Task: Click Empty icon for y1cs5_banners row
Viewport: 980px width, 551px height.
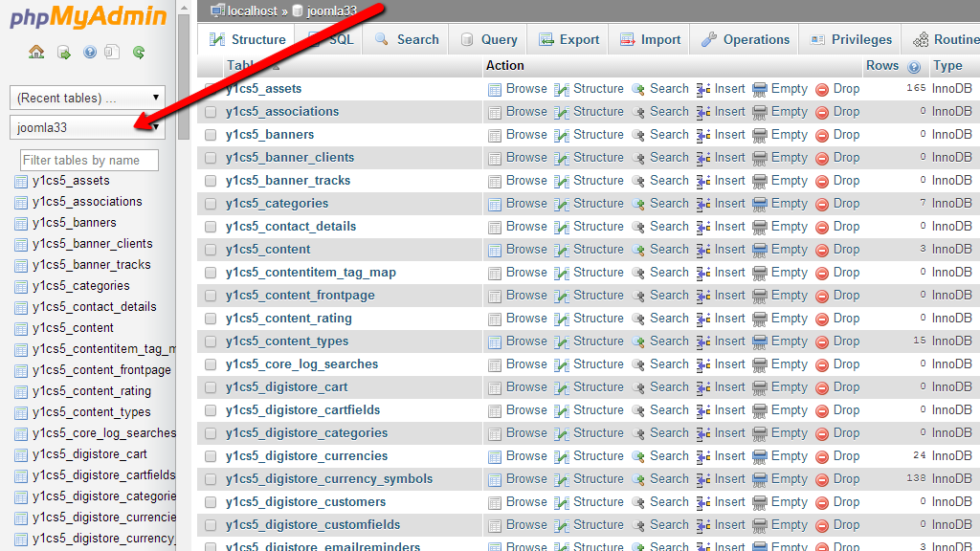Action: pos(760,135)
